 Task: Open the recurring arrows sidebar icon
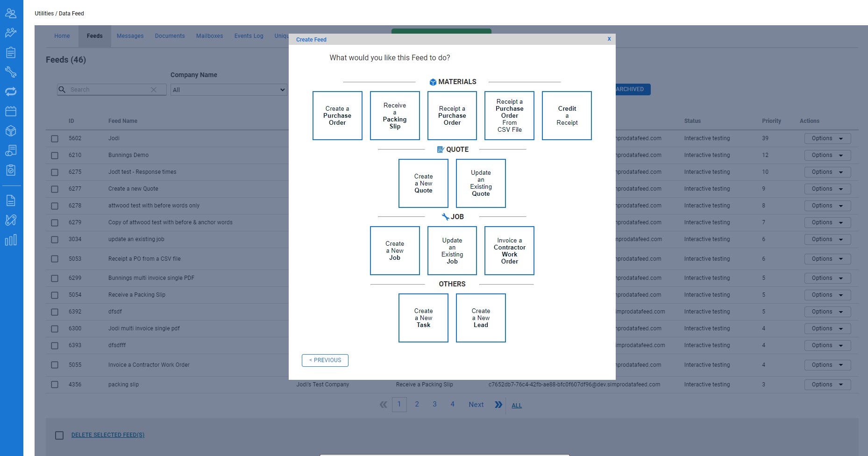(11, 92)
